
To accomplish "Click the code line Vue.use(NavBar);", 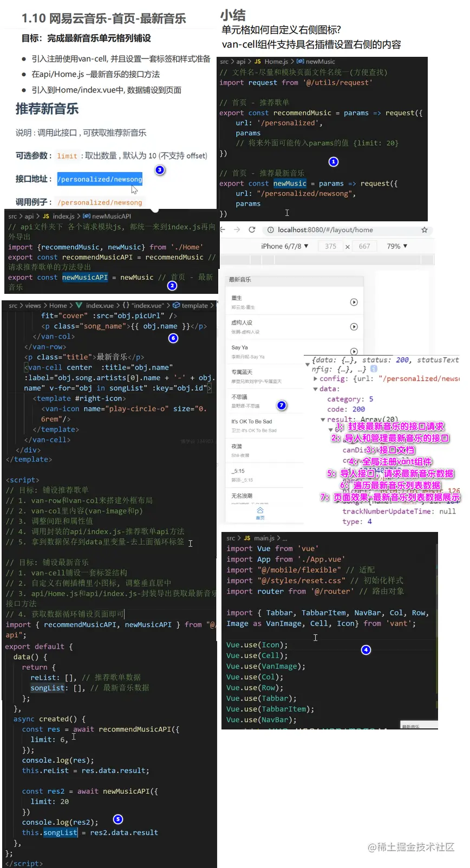I will (261, 720).
